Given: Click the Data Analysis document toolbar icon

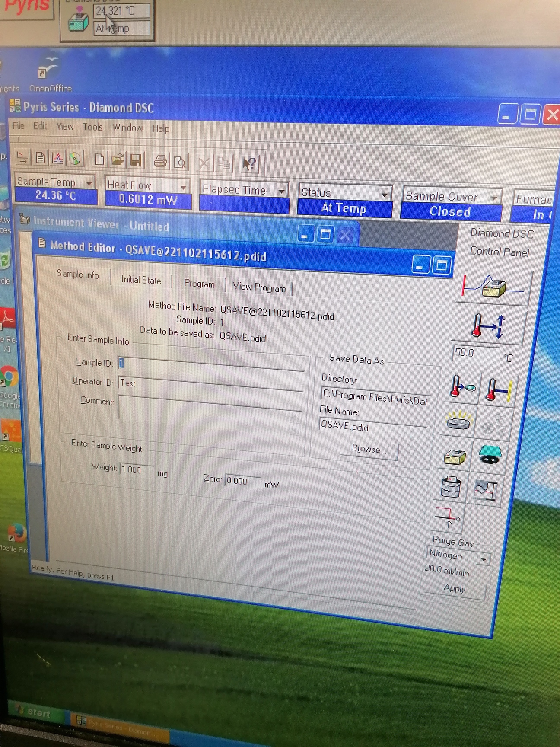Looking at the screenshot, I should pos(40,158).
